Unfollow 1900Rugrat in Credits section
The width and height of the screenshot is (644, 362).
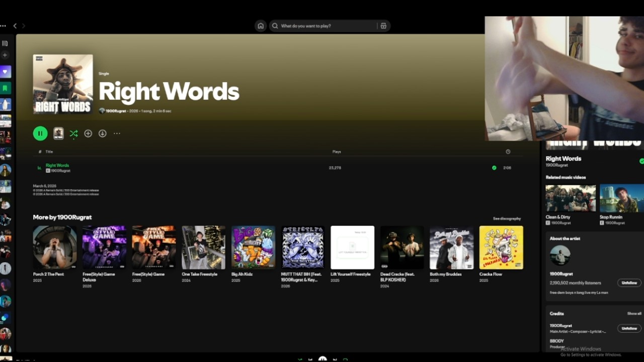[629, 328]
